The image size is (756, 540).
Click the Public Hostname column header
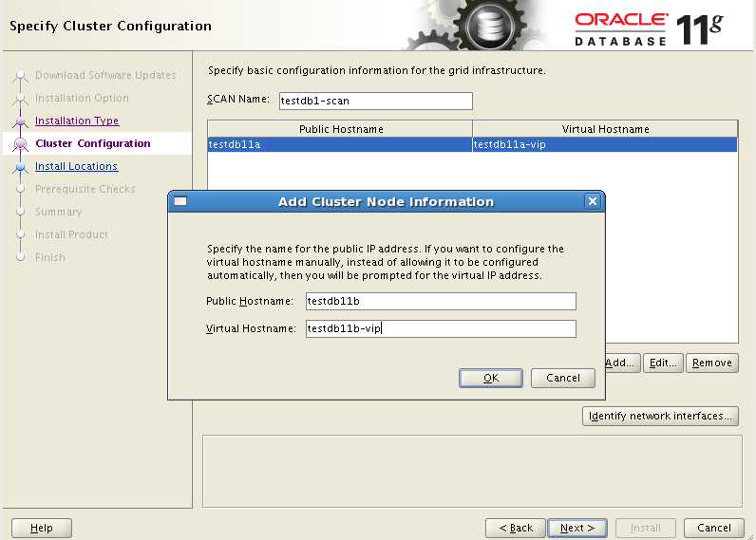(x=340, y=129)
